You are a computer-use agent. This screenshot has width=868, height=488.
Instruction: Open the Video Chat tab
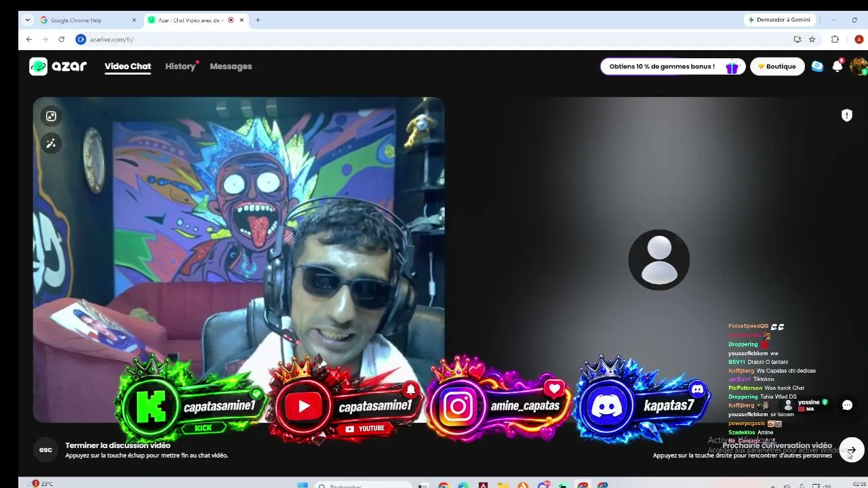[x=127, y=66]
